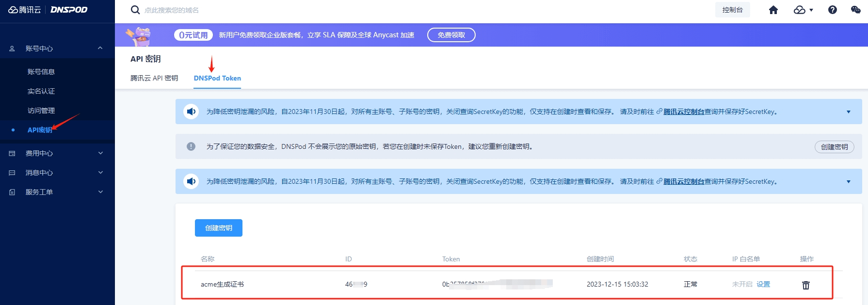The image size is (868, 305).
Task: Open the WeChat icon in header
Action: [856, 10]
